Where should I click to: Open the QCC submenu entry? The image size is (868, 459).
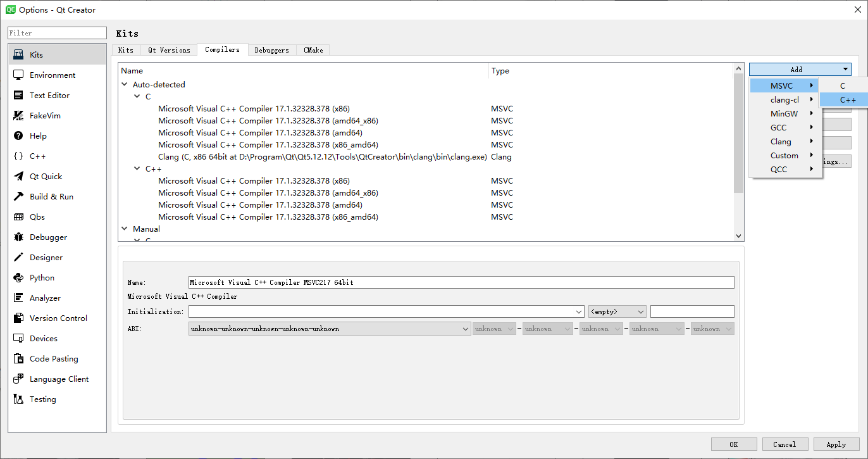(784, 169)
